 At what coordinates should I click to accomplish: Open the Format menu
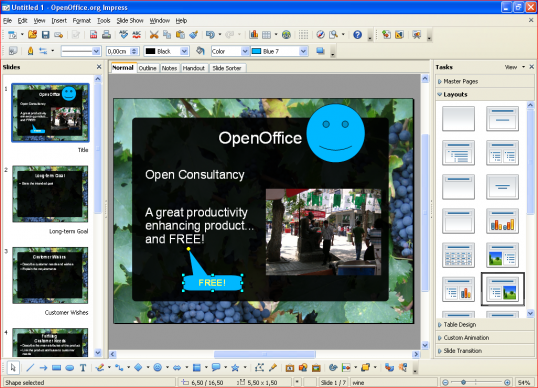pyautogui.click(x=82, y=21)
